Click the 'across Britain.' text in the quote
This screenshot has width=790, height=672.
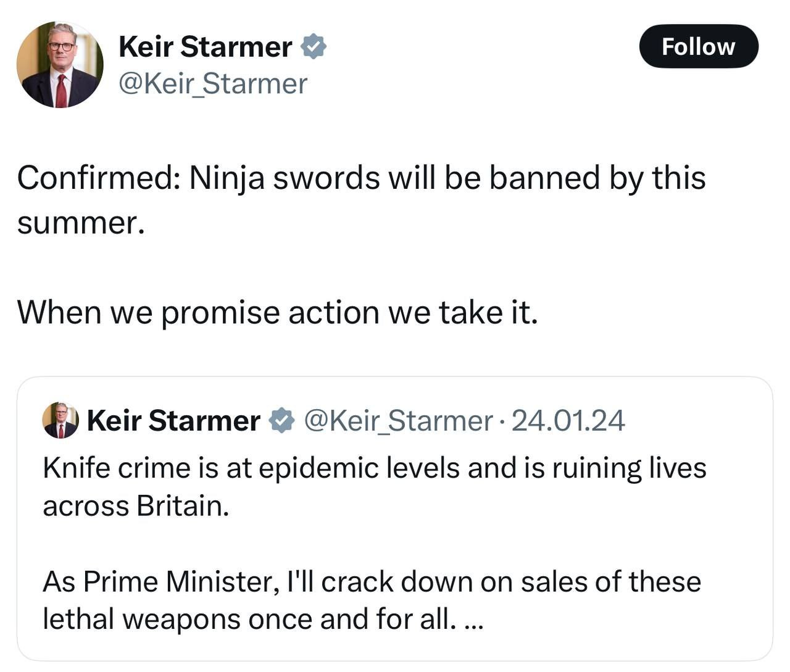136,506
